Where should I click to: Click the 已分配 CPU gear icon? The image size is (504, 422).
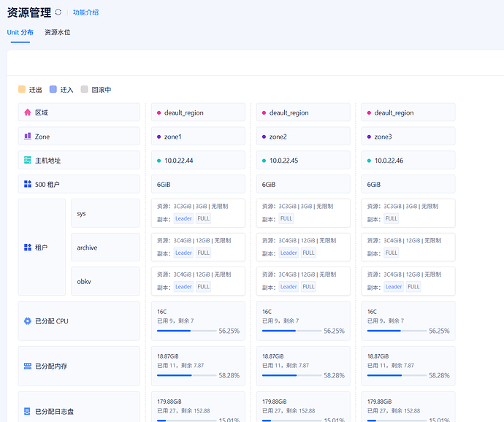tap(28, 321)
